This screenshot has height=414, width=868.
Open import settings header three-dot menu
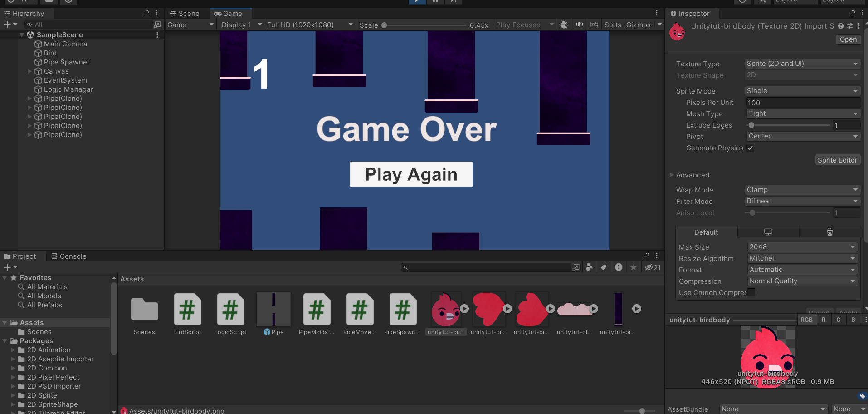[859, 26]
